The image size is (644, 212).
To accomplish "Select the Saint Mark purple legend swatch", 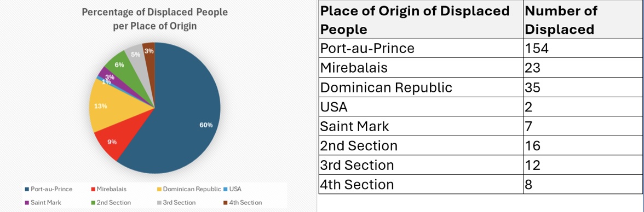I will click(27, 203).
